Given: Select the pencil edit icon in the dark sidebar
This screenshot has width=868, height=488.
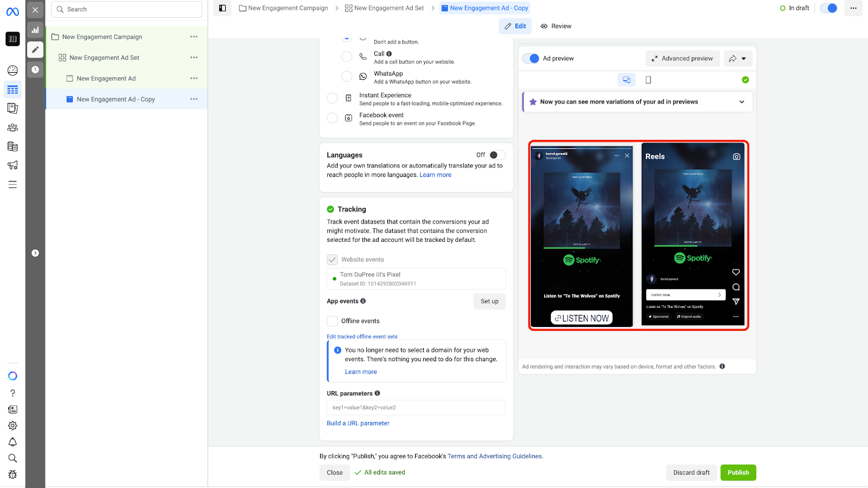Looking at the screenshot, I should pos(35,50).
